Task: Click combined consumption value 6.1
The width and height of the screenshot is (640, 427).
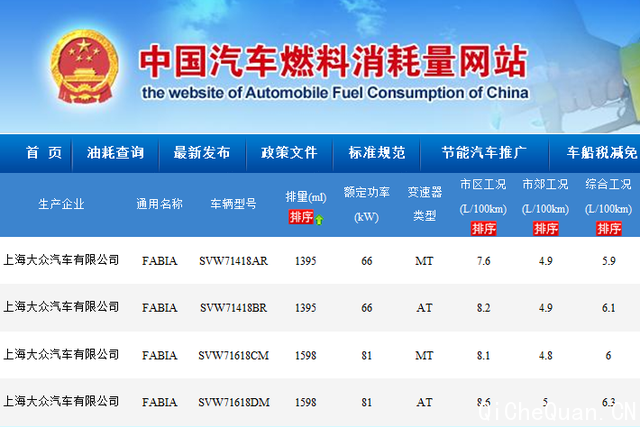Action: [609, 308]
